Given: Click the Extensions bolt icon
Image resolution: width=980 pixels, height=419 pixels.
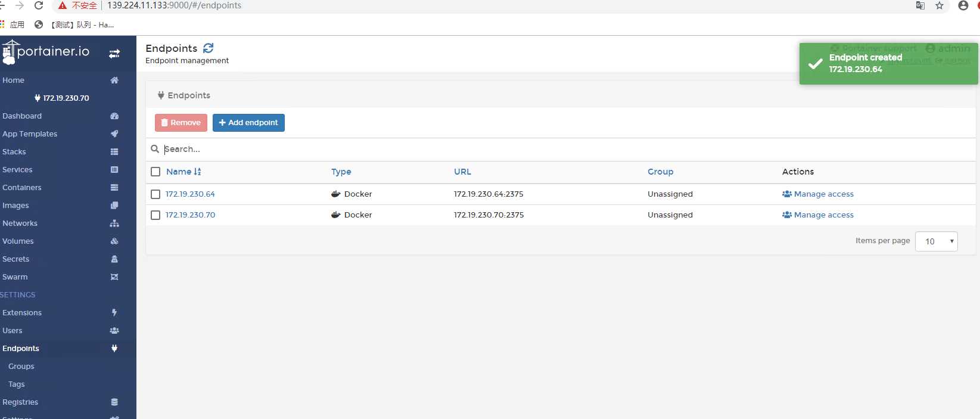Looking at the screenshot, I should click(114, 312).
